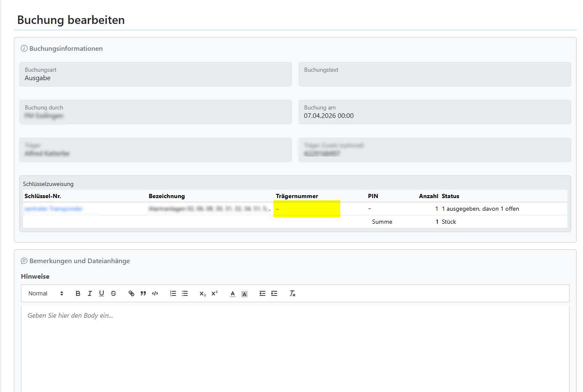Click the 'Buchung bearbeiten' page heading
583x392 pixels.
click(71, 20)
